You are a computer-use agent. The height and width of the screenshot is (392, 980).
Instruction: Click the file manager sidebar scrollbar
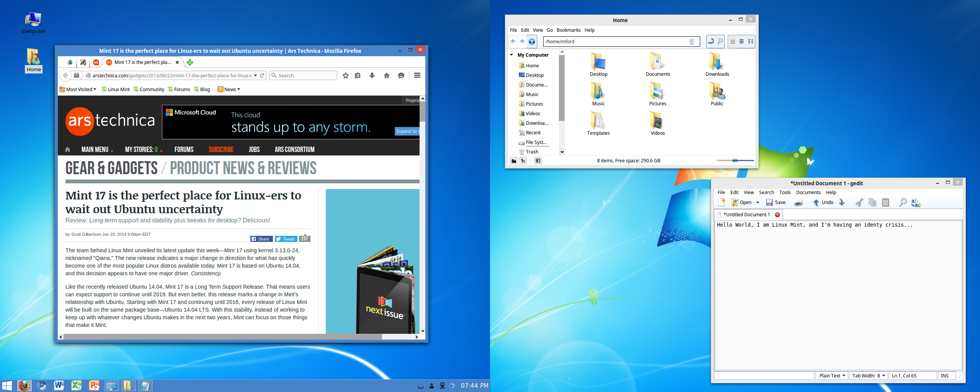562,88
